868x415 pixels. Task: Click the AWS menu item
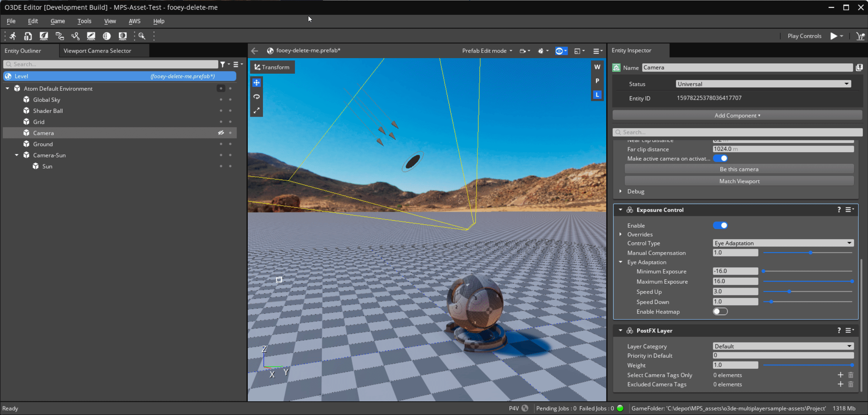135,21
